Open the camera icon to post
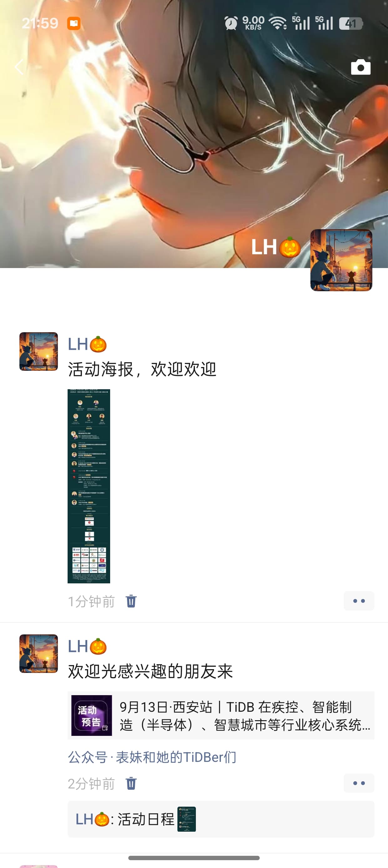 (361, 67)
